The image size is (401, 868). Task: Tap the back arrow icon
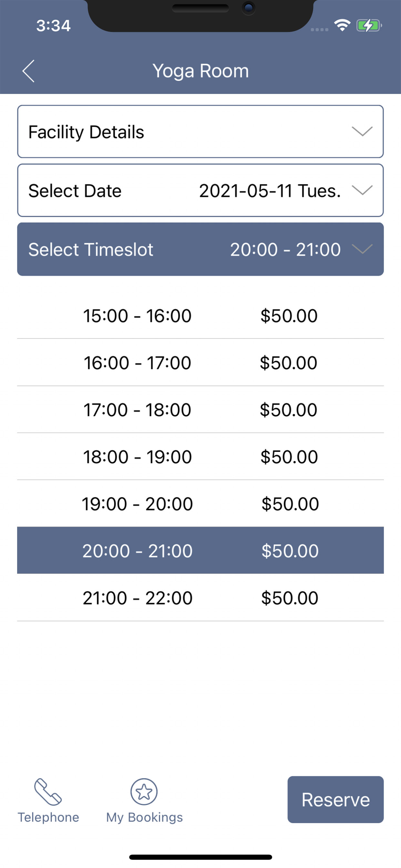click(28, 71)
